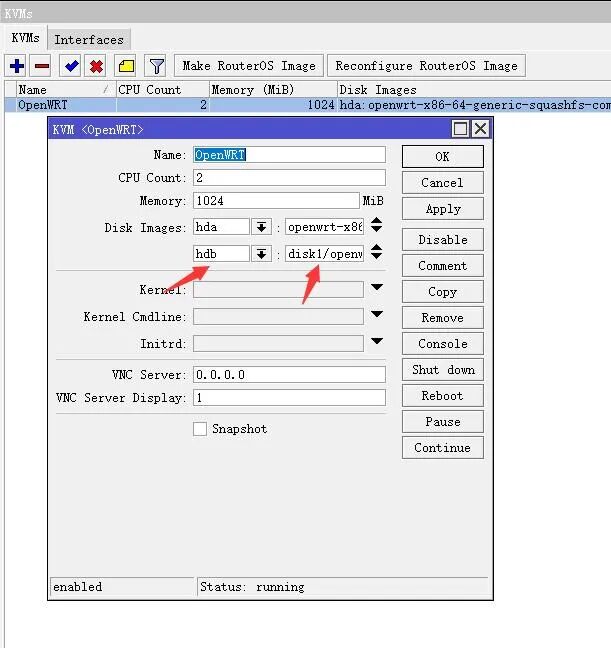Click the Copy button
Image resolution: width=611 pixels, height=648 pixels.
[x=442, y=292]
